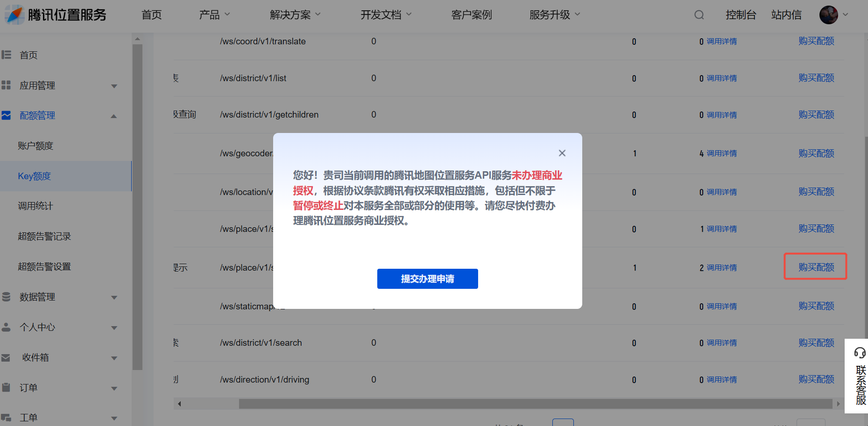Expand the 个人中心 sidebar section
The width and height of the screenshot is (868, 426).
point(114,328)
